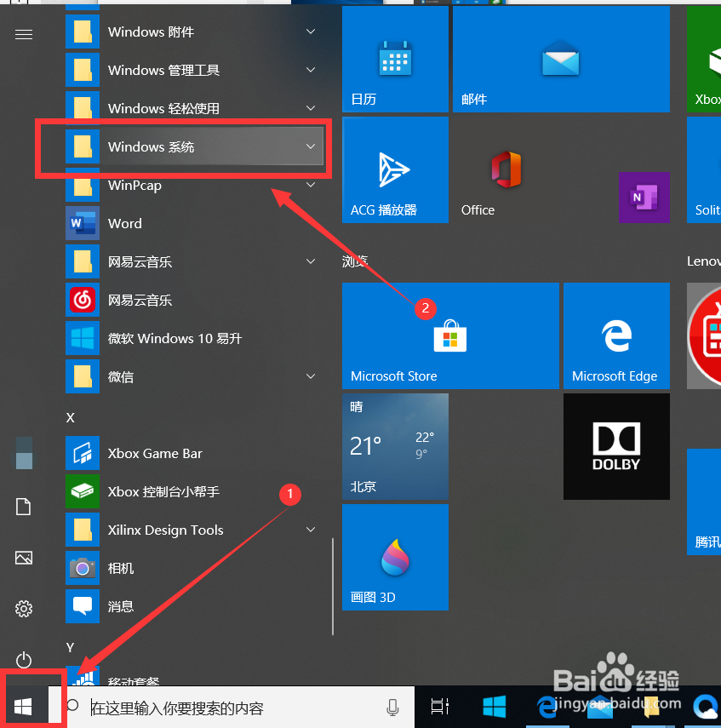
Task: Click the Power icon in Start sidebar
Action: click(24, 660)
